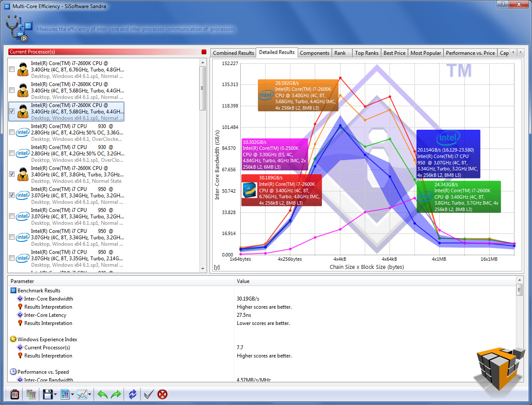Click the 27.5ns latency value
The height and width of the screenshot is (405, 532).
244,315
